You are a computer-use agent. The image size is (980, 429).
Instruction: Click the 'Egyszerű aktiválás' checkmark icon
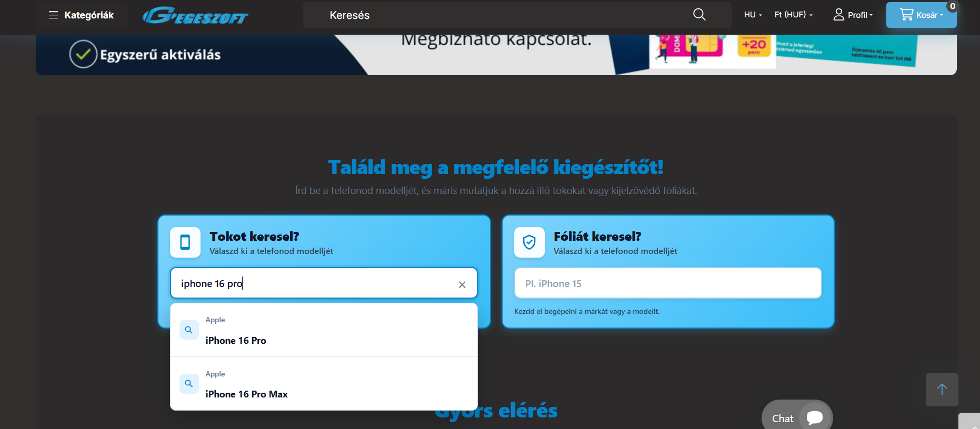[83, 54]
